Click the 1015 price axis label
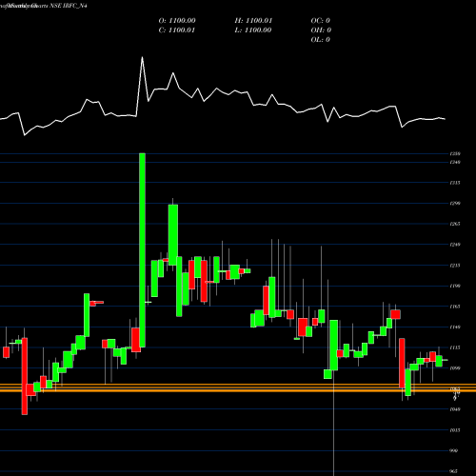Image resolution: width=476 pixels, height=476 pixels. pos(455,430)
